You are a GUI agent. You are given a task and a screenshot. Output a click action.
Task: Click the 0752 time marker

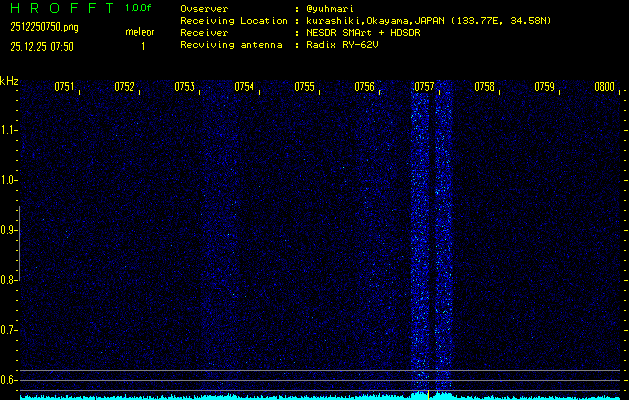point(124,87)
